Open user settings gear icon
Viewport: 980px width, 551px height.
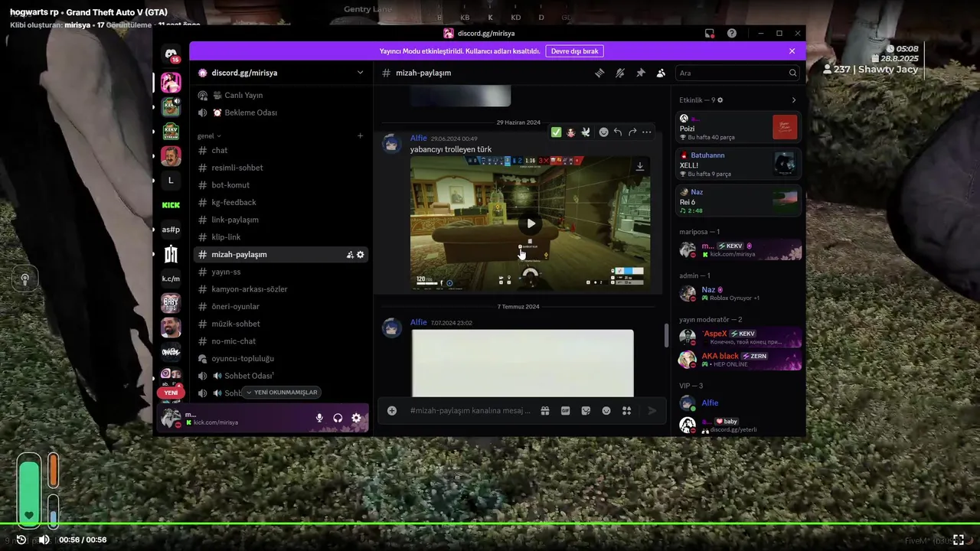click(x=356, y=418)
